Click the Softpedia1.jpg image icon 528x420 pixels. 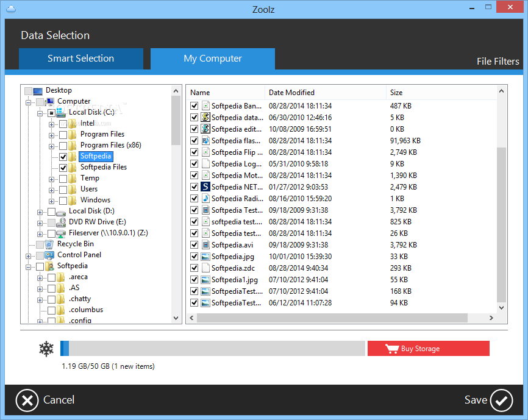pos(205,280)
